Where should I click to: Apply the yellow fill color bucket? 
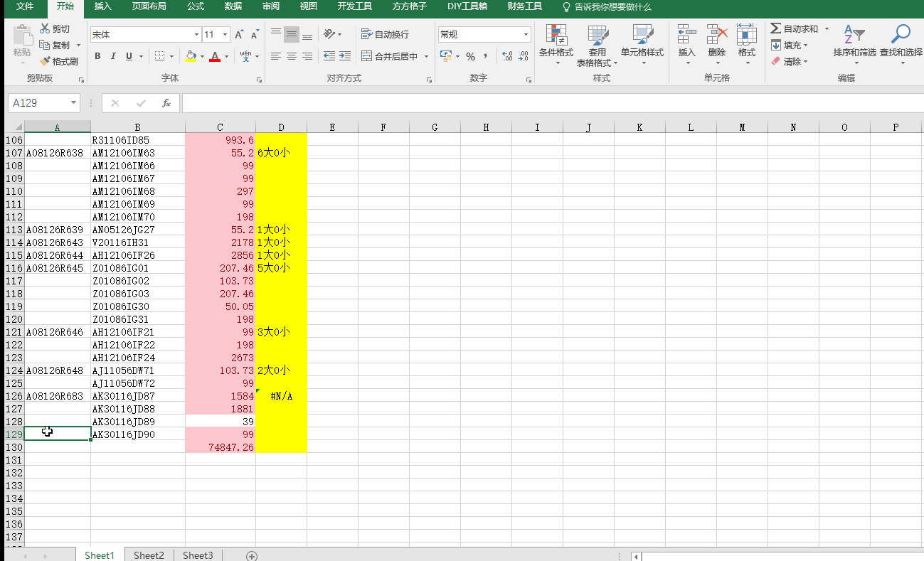coord(190,56)
